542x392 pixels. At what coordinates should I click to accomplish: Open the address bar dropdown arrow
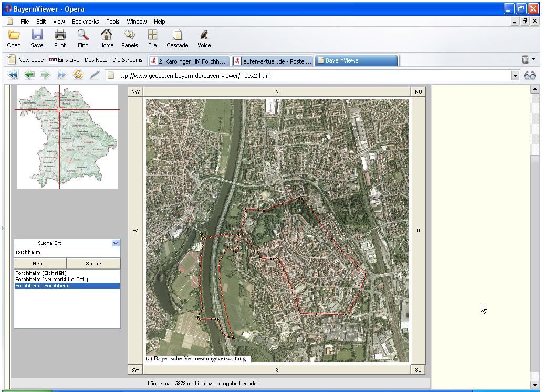coord(515,76)
